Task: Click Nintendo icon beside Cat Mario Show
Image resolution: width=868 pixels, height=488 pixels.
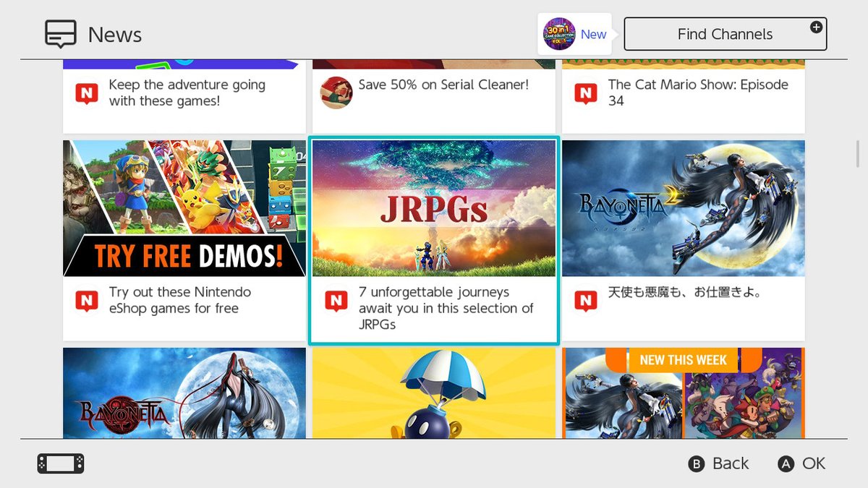Action: (585, 93)
